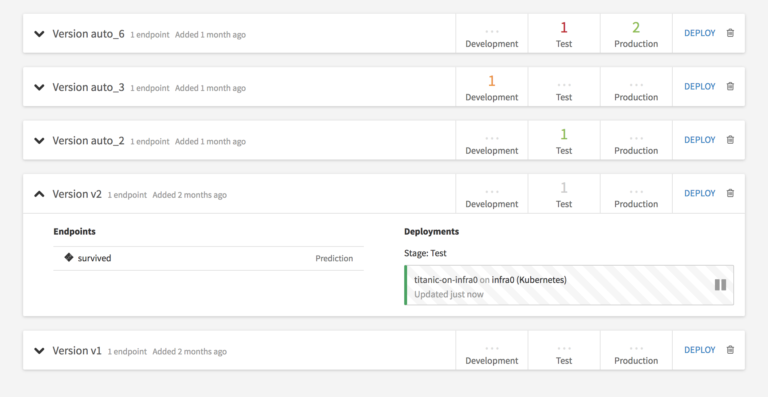768x397 pixels.
Task: Expand the Version auto_2 chevron
Action: click(x=39, y=141)
